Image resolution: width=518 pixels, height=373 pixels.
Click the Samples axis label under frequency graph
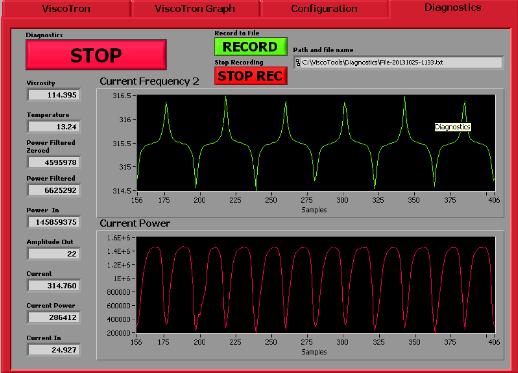[x=314, y=210]
